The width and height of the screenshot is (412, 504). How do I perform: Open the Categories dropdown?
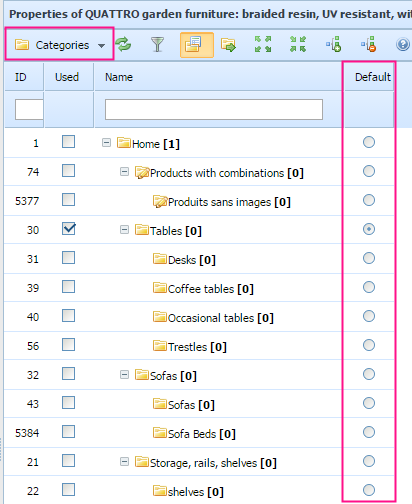coord(60,45)
